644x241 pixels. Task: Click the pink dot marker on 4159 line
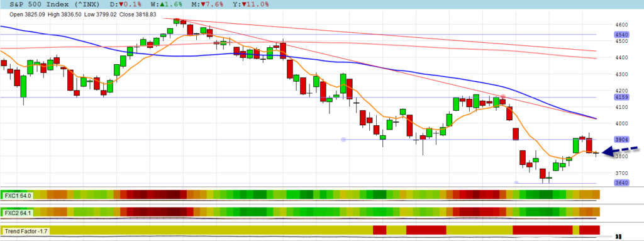pyautogui.click(x=503, y=96)
